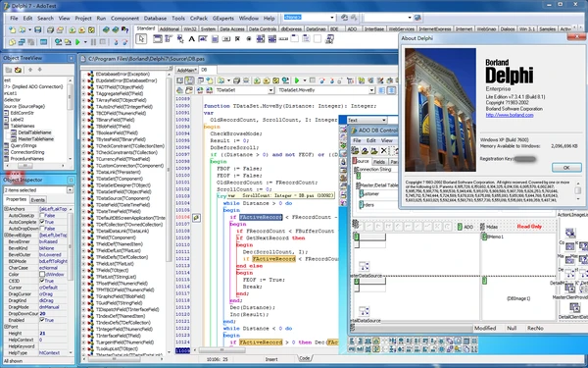The image size is (588, 368).
Task: Click OK in About Delphi dialog
Action: [566, 168]
